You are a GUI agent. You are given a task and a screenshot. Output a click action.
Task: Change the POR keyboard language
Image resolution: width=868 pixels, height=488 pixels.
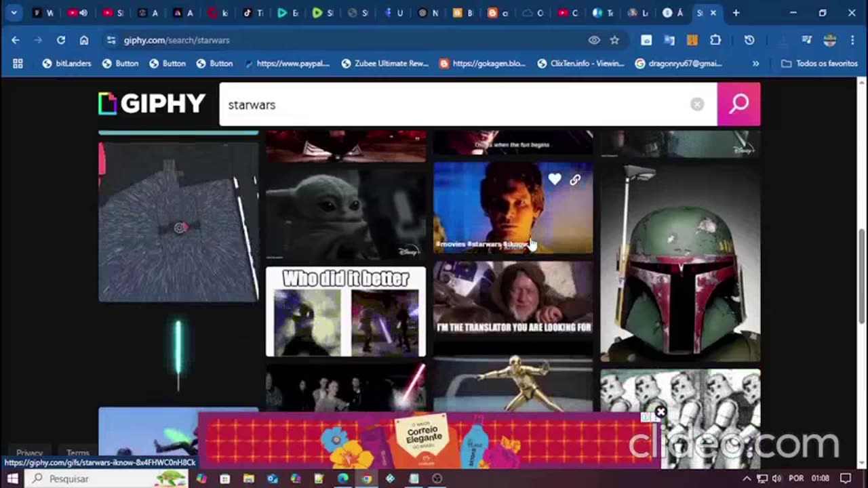796,479
